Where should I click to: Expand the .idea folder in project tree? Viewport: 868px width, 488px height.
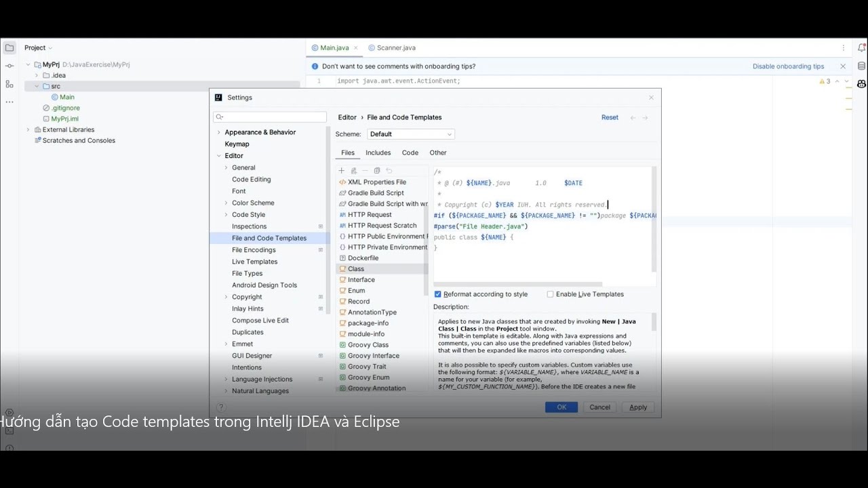click(x=37, y=75)
